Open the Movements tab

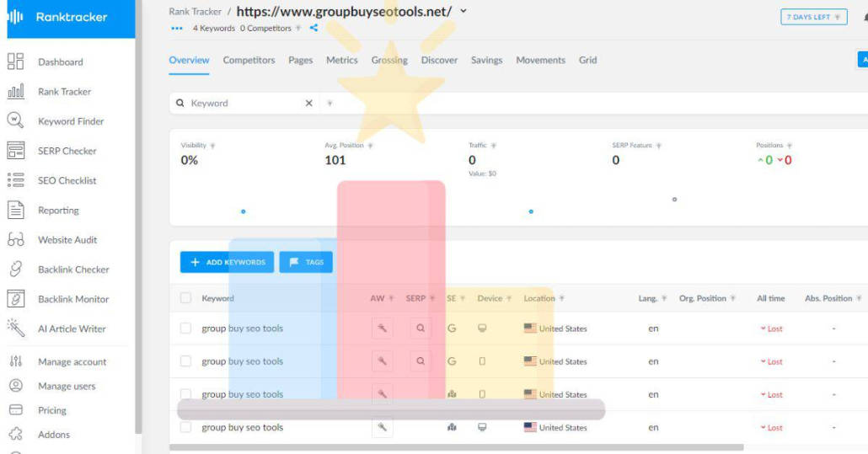[541, 61]
